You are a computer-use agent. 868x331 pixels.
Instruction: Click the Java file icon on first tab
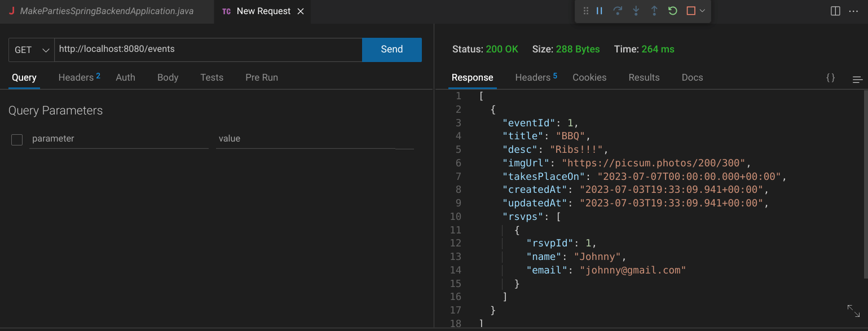(11, 11)
